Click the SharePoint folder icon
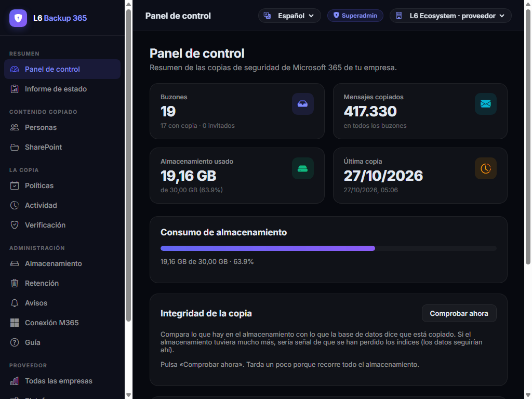This screenshot has width=532, height=399. (15, 147)
